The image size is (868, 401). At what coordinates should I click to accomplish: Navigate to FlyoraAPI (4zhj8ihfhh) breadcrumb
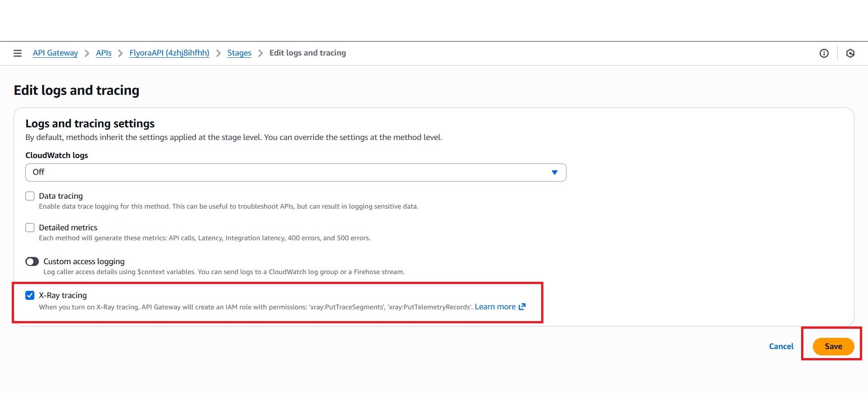(169, 53)
